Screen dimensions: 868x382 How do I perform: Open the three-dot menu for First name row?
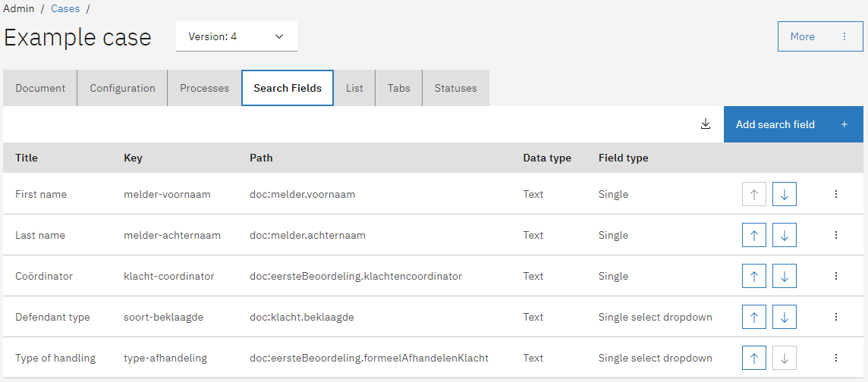click(x=836, y=194)
